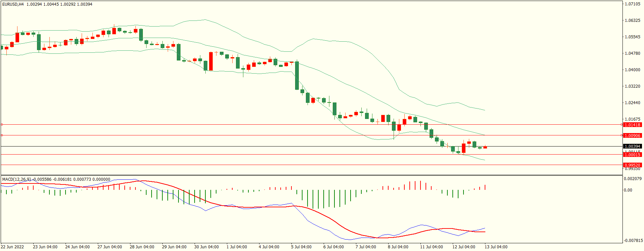Click left handle of the 1.01418 line
The height and width of the screenshot is (251, 644).
coord(2,125)
